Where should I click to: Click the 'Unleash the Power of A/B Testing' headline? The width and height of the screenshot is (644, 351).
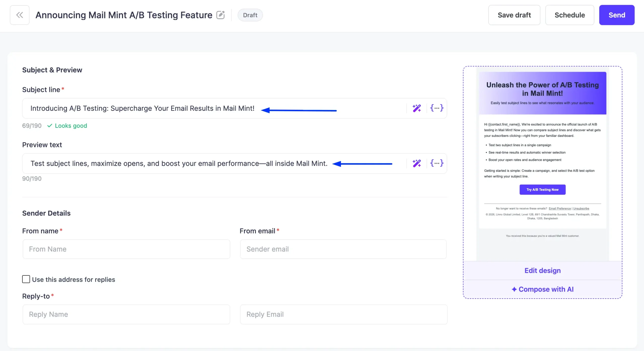[543, 89]
